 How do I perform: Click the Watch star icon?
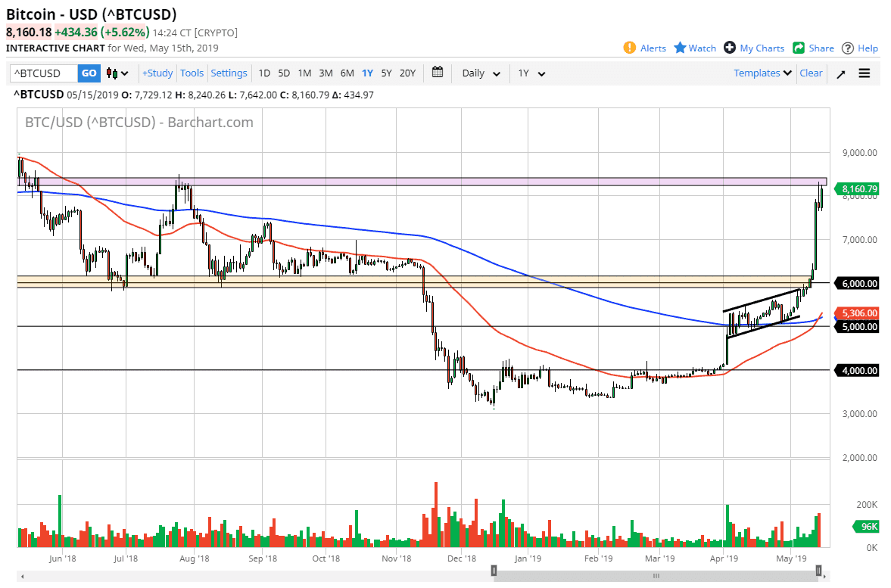click(x=680, y=48)
